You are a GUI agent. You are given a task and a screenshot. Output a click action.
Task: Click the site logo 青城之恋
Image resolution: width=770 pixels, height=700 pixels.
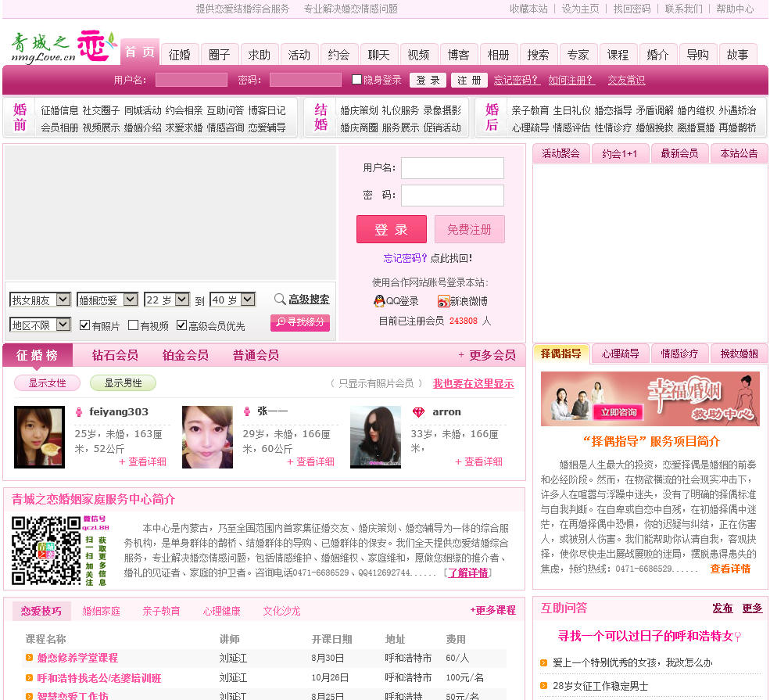pyautogui.click(x=64, y=47)
